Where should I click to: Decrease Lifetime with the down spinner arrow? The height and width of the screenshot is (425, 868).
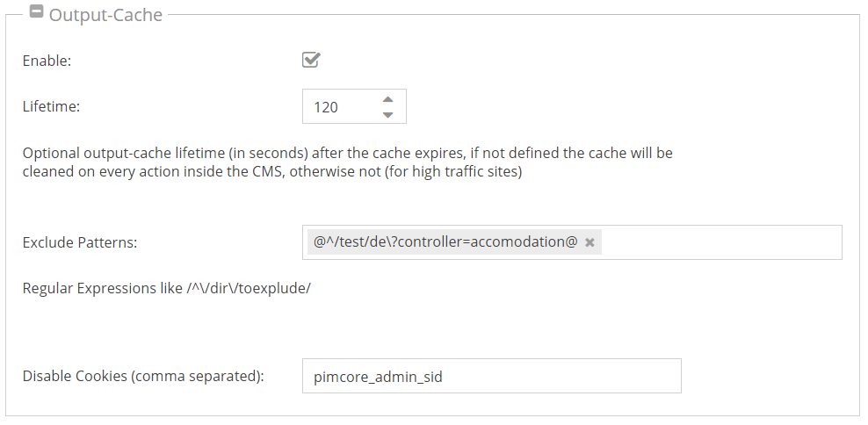click(x=388, y=115)
